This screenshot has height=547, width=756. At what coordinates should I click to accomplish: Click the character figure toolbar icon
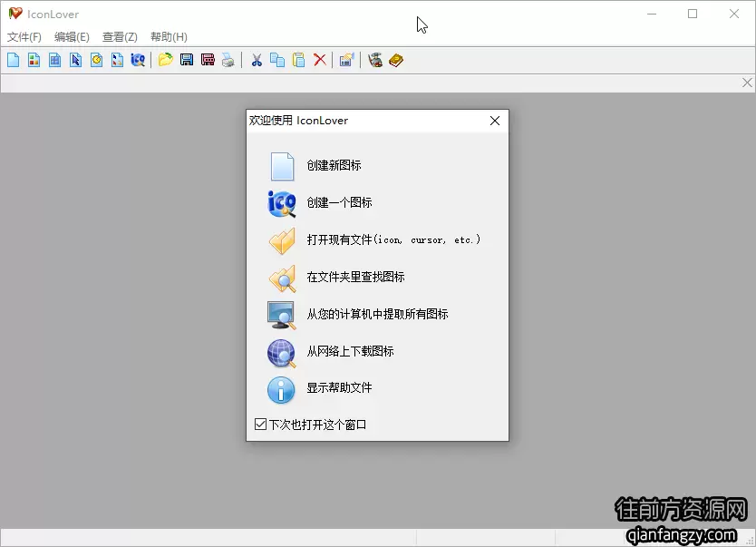coord(375,60)
